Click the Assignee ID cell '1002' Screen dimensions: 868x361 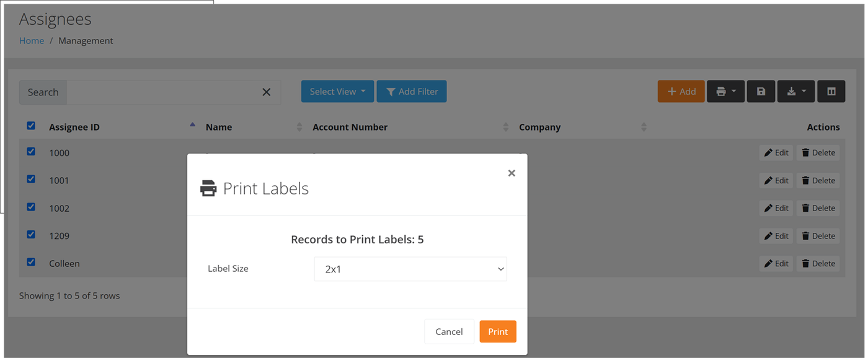pos(60,208)
